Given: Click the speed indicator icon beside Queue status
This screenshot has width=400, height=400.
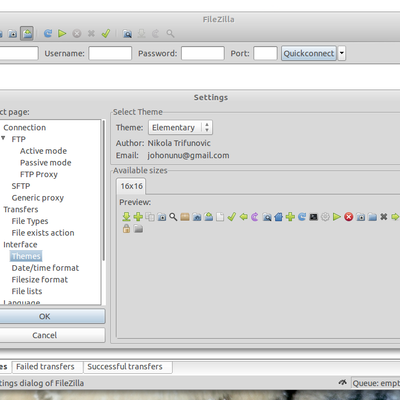Looking at the screenshot, I should 342,383.
